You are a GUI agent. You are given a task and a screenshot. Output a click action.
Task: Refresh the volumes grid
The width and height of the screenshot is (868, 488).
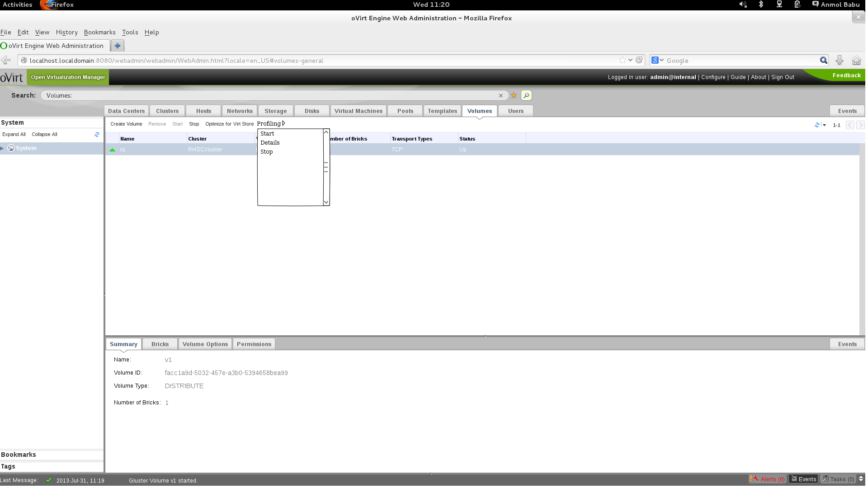click(x=817, y=125)
